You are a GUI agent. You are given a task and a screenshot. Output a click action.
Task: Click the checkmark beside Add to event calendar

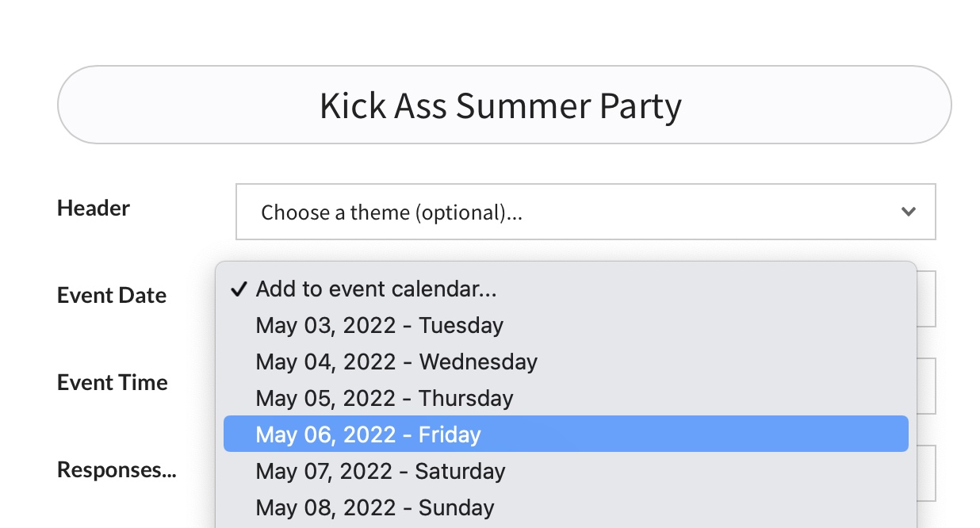click(239, 289)
